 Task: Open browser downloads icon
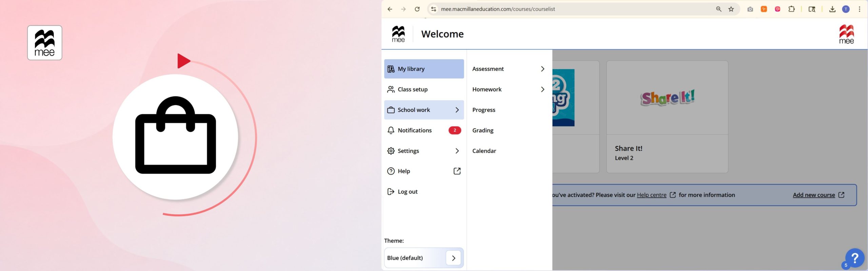pyautogui.click(x=832, y=9)
